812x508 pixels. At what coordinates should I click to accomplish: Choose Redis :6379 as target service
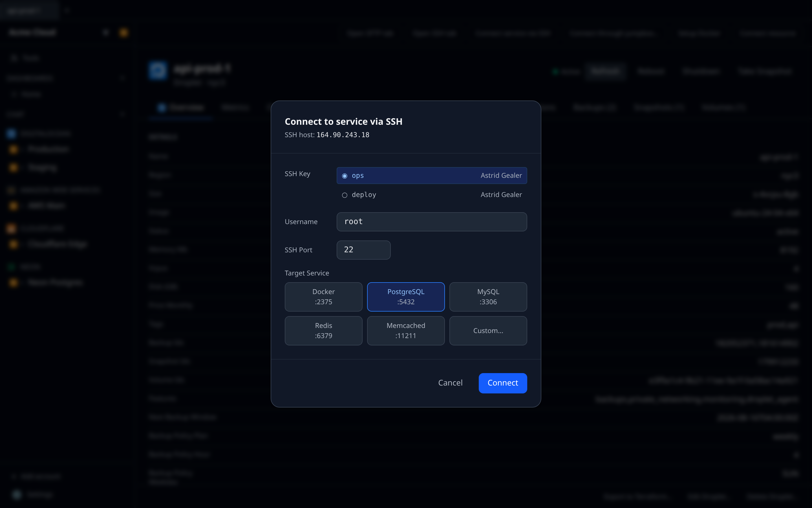point(323,330)
